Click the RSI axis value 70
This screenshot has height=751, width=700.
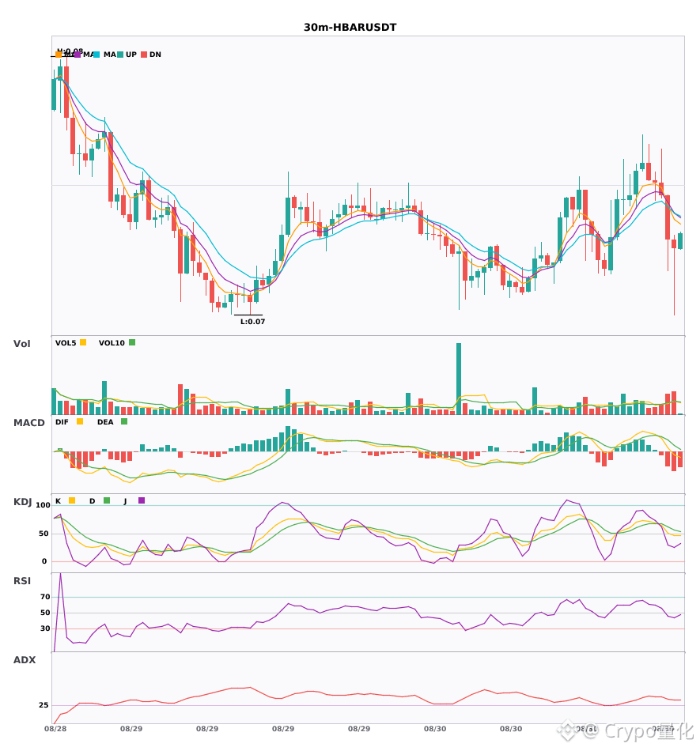tap(46, 597)
